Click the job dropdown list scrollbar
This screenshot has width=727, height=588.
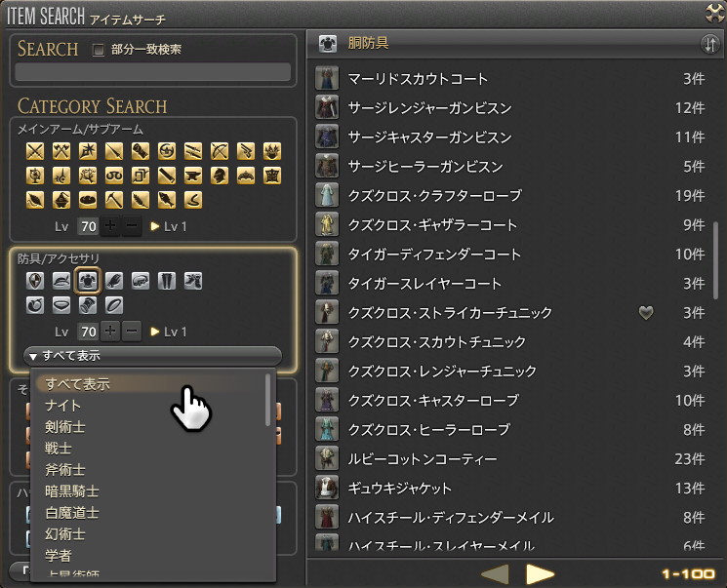point(267,400)
